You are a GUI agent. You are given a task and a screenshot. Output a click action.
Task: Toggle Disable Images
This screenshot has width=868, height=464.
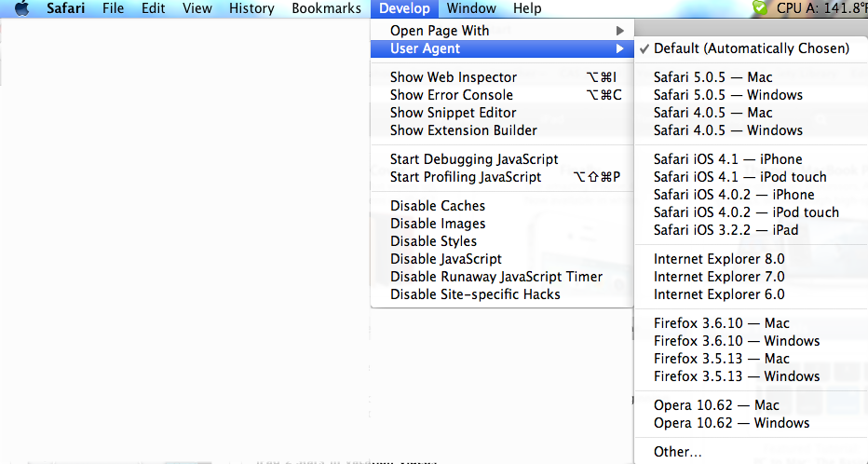[502, 223]
